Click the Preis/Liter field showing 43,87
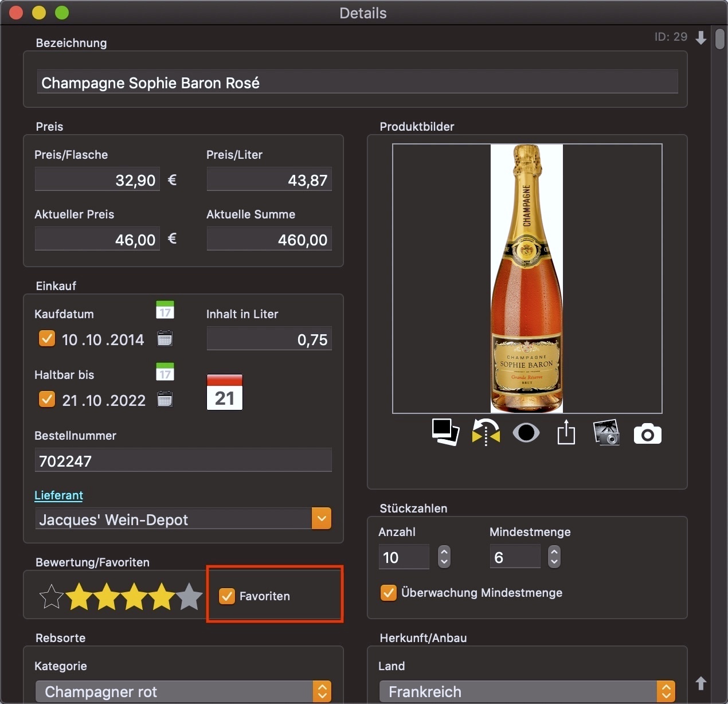 click(x=269, y=179)
